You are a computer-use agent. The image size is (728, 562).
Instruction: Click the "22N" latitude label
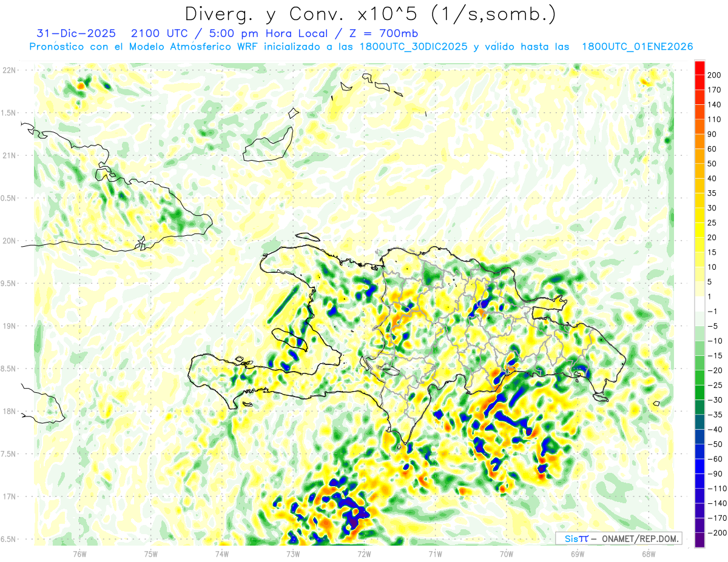(8, 70)
